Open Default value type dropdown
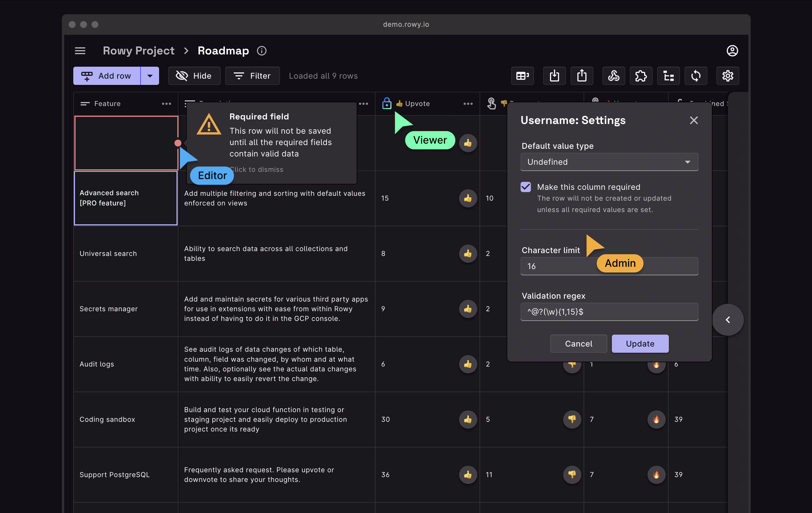 609,162
